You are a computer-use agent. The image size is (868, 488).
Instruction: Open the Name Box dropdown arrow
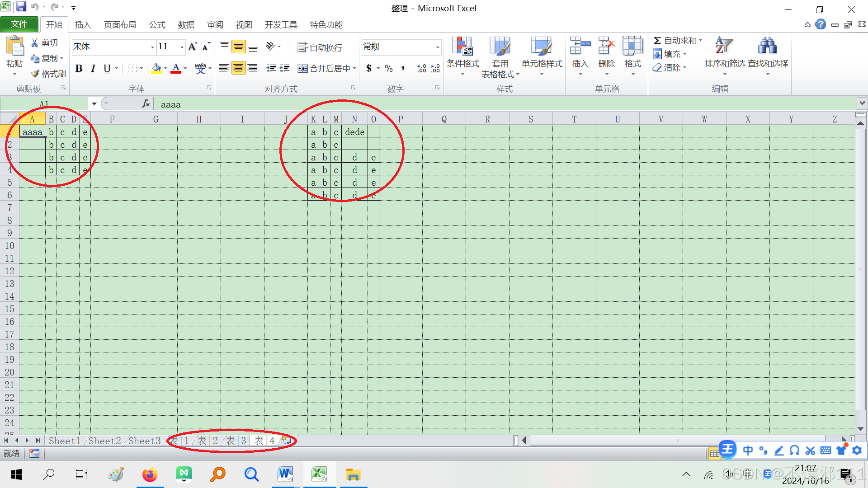tap(94, 104)
